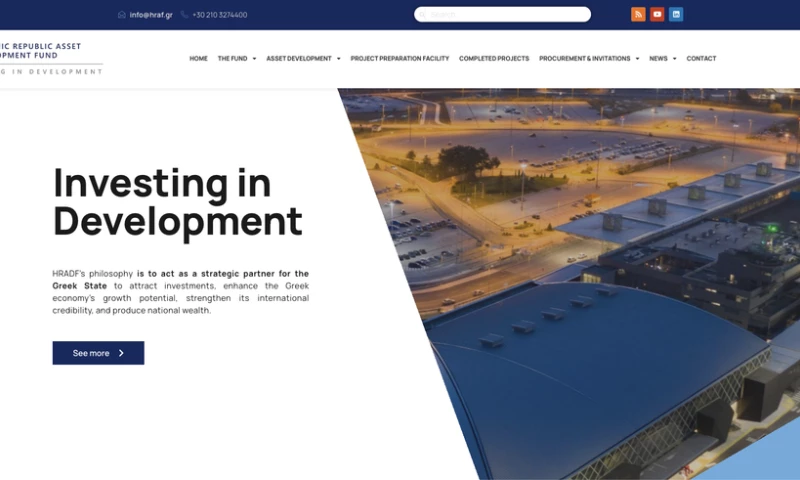This screenshot has height=480, width=800.
Task: Open the RSS feed icon
Action: click(x=638, y=14)
